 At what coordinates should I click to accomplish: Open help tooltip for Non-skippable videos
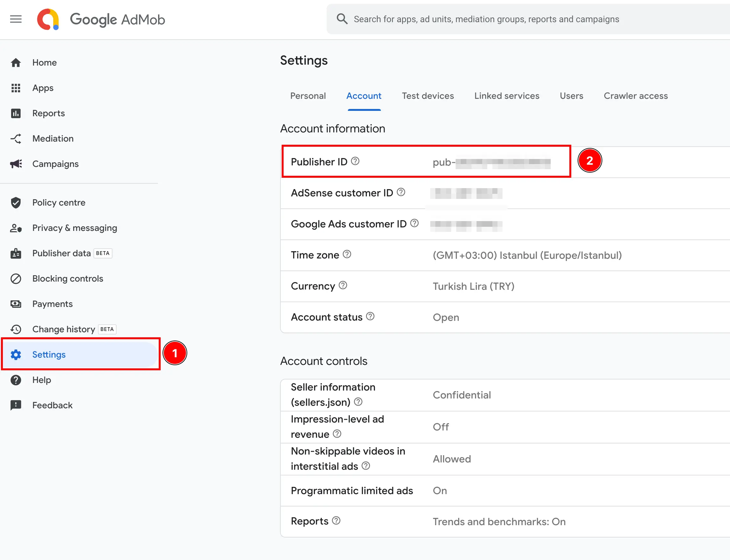366,466
